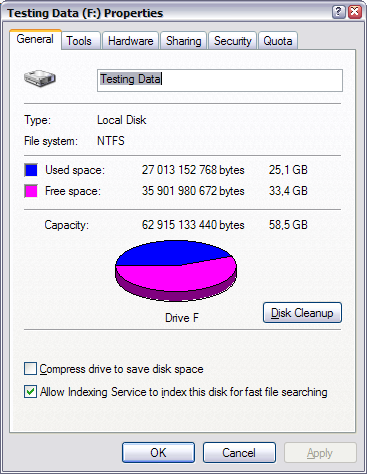This screenshot has width=367, height=474.
Task: Select the General tab
Action: pos(35,39)
